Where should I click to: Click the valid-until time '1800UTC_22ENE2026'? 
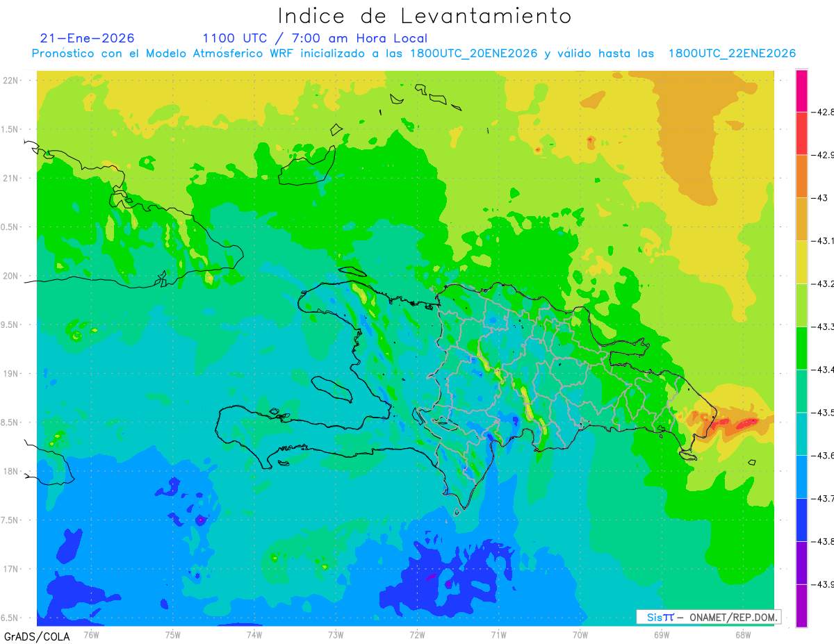pos(732,53)
